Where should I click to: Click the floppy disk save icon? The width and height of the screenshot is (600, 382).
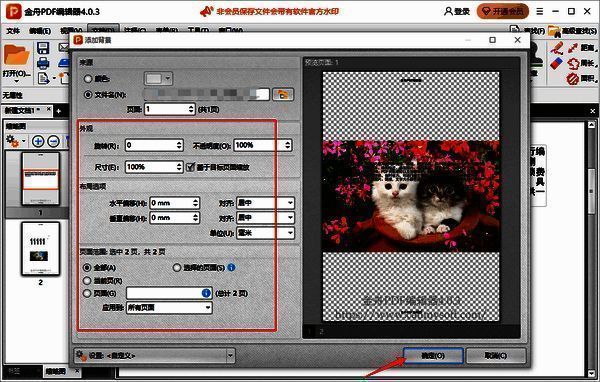(43, 48)
